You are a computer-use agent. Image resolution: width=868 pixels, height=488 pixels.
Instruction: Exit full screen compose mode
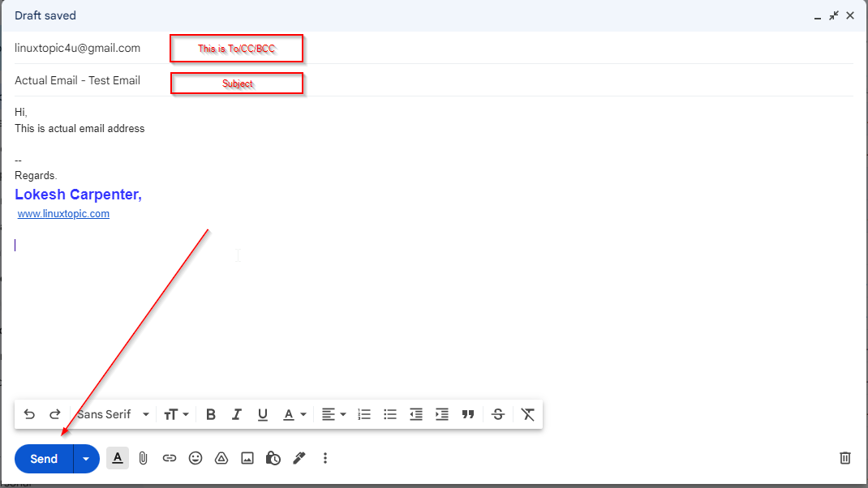(x=834, y=16)
